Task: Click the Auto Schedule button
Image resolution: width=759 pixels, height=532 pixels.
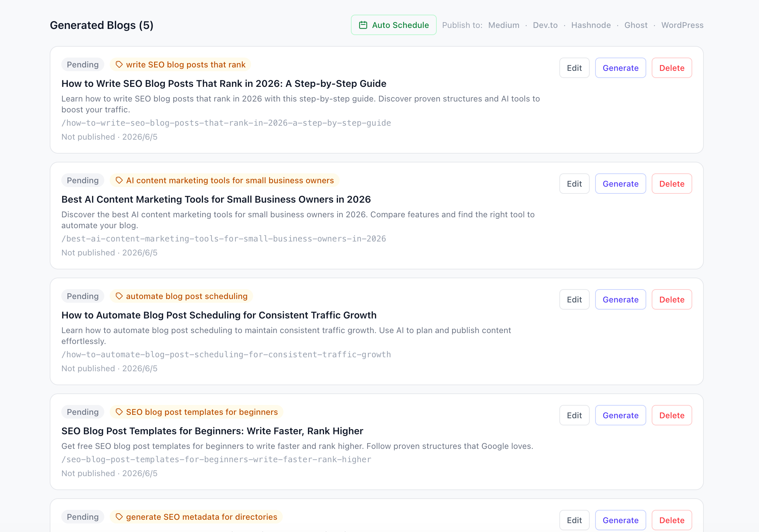Action: tap(393, 25)
